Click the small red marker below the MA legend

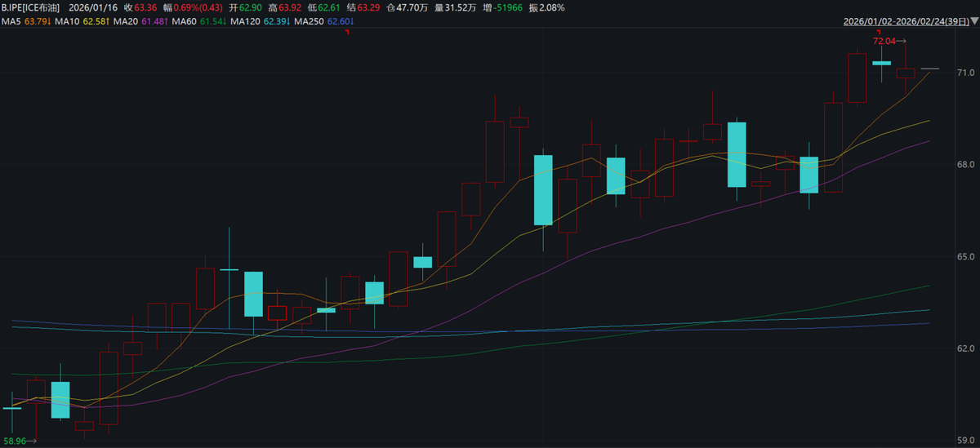347,32
